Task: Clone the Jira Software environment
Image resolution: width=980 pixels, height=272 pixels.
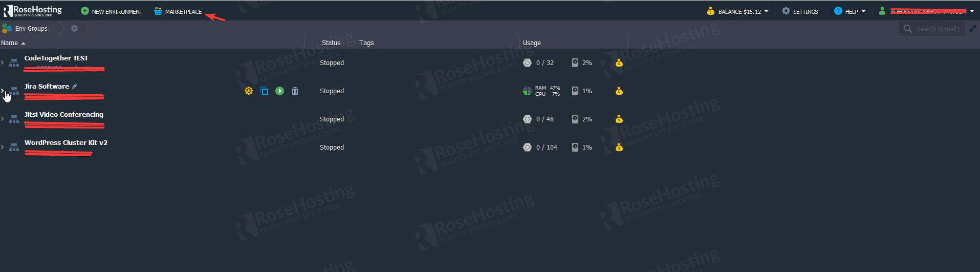Action: (x=264, y=91)
